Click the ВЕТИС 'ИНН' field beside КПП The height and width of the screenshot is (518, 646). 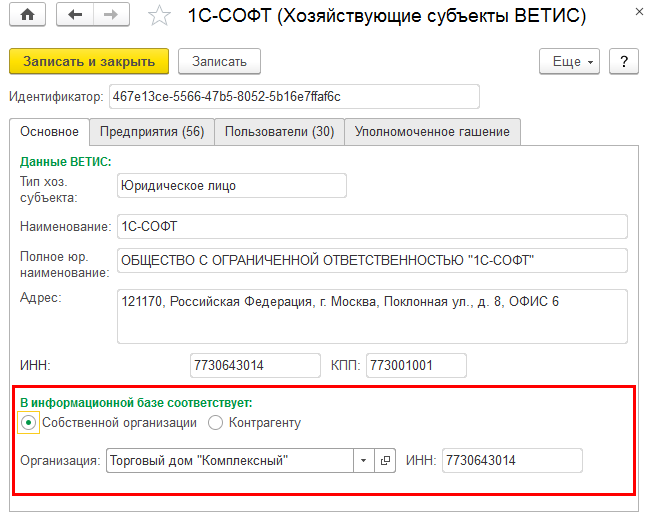pyautogui.click(x=255, y=365)
